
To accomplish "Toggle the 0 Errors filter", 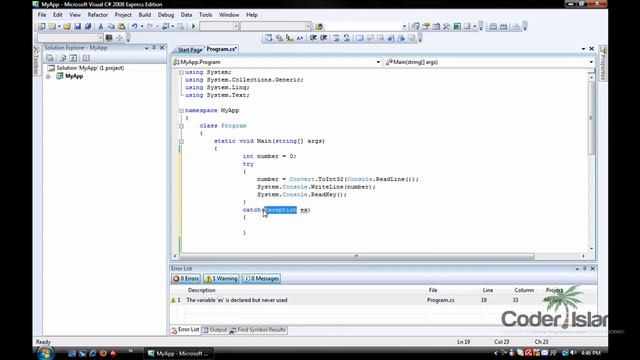I will coord(186,278).
